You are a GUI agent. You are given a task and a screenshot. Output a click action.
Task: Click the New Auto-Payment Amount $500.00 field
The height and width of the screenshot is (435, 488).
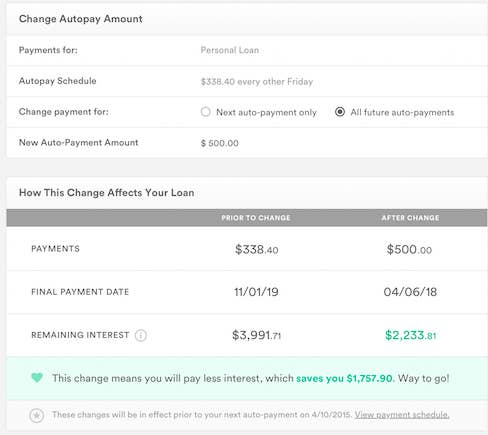click(219, 143)
